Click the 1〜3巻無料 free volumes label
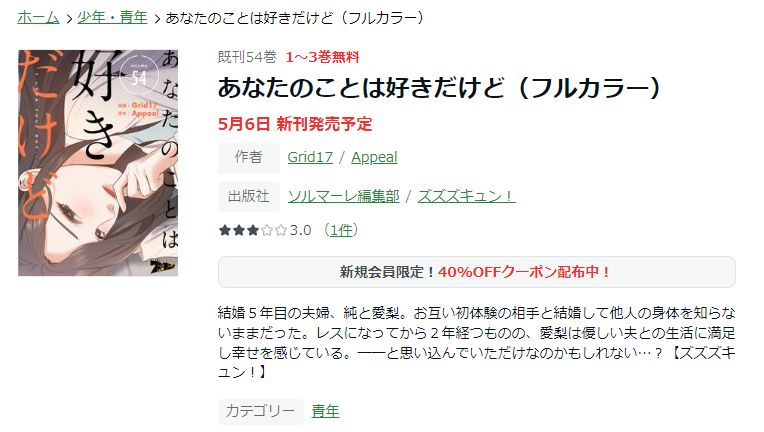The width and height of the screenshot is (764, 432). [322, 57]
